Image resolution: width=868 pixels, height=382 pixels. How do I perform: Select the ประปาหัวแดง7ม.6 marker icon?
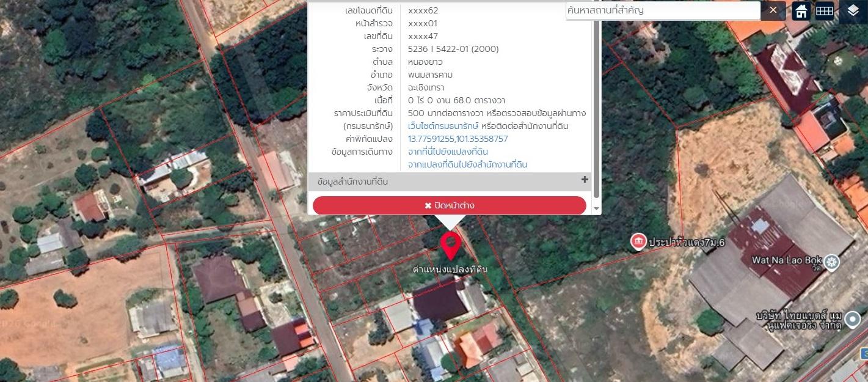[638, 241]
